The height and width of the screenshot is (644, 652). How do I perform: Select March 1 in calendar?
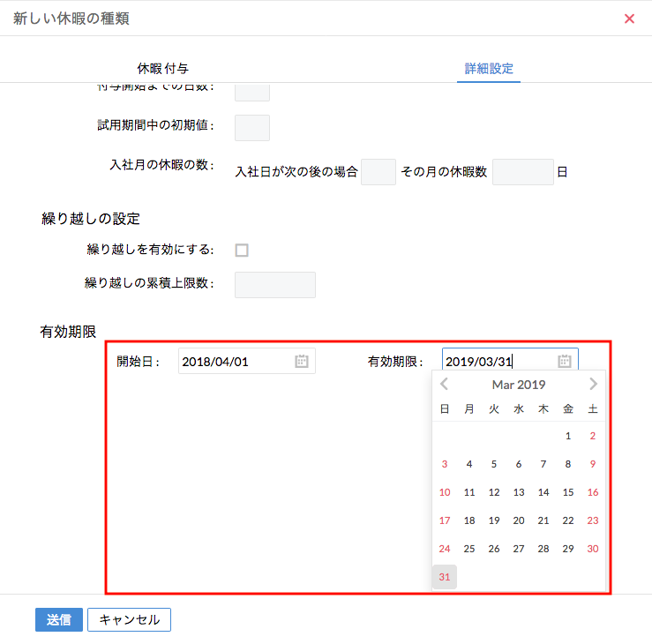[x=568, y=436]
